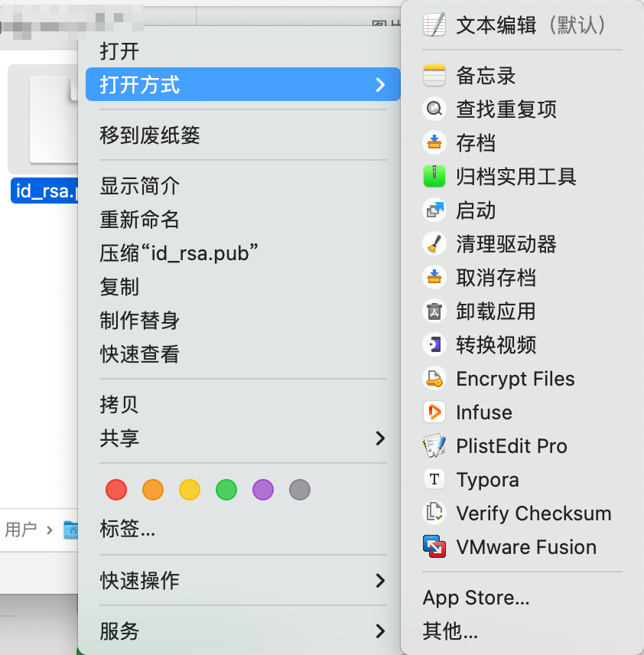Screen dimensions: 644x655
Task: Choose 查找重复项 from submenu
Action: point(522,109)
